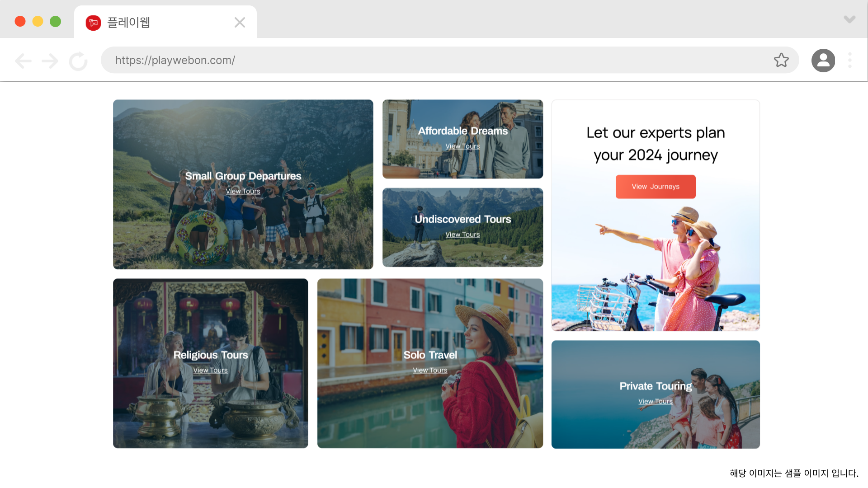
Task: Click the View Journeys button
Action: (x=656, y=187)
